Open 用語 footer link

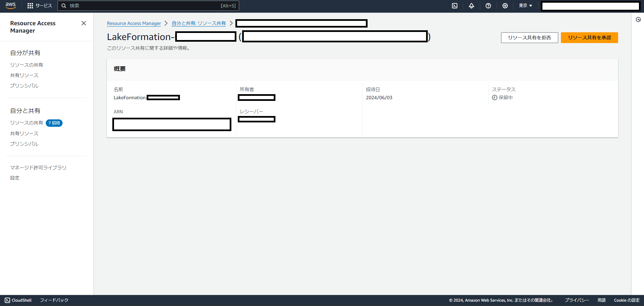pyautogui.click(x=602, y=300)
